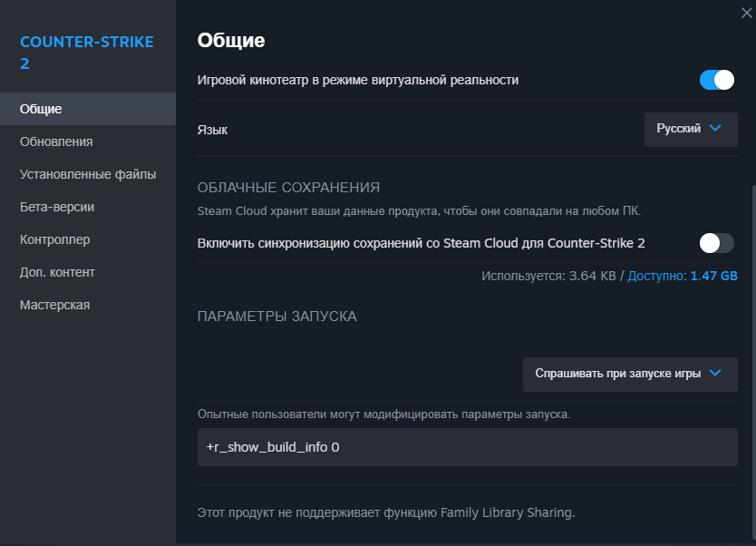
Task: Click the Доступно 1.47 GB storage link
Action: 683,275
